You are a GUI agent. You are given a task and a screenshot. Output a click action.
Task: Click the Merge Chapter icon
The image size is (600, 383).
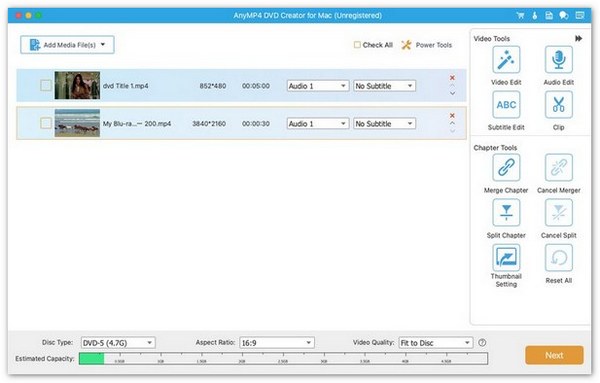point(506,168)
